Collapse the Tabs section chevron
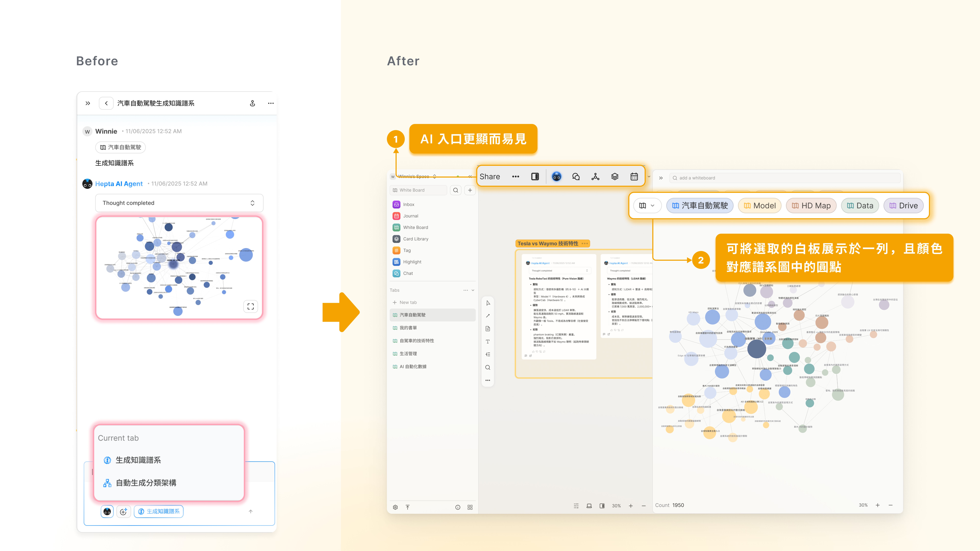Viewport: 980px width, 551px height. pos(473,290)
